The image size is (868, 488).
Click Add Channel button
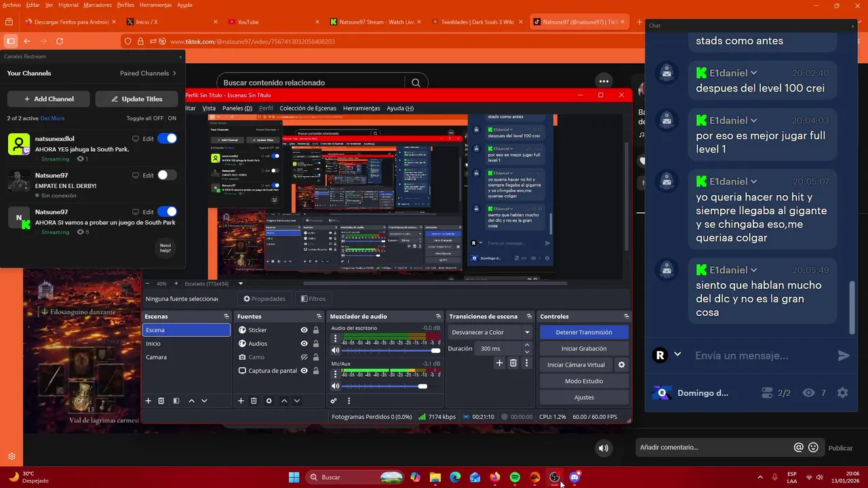[x=49, y=99]
